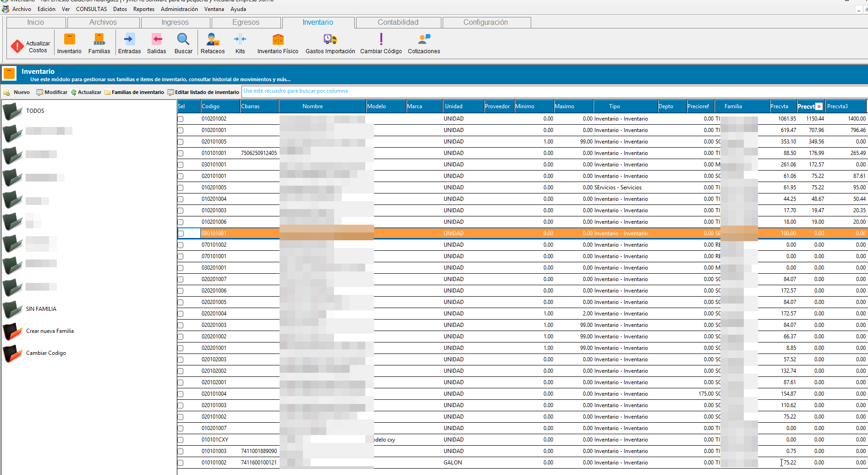Click the sort indicator on Precvt column
868x475 pixels.
819,106
